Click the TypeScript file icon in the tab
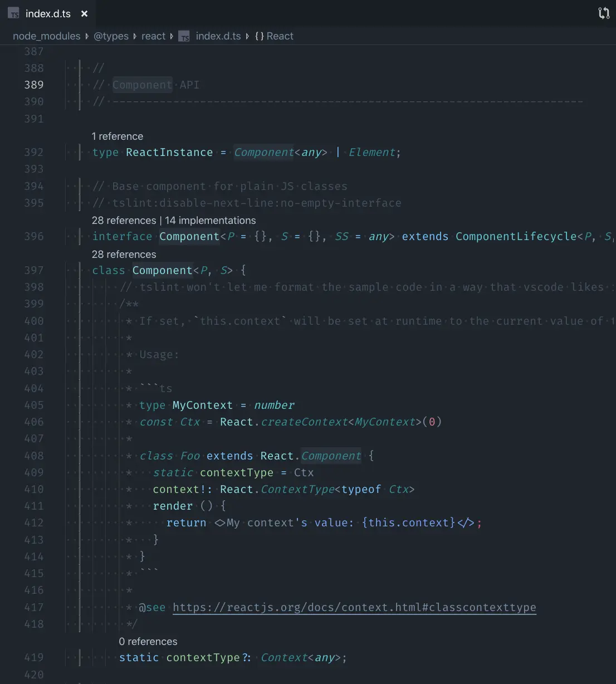Screen dimensions: 616x684 (x=14, y=14)
